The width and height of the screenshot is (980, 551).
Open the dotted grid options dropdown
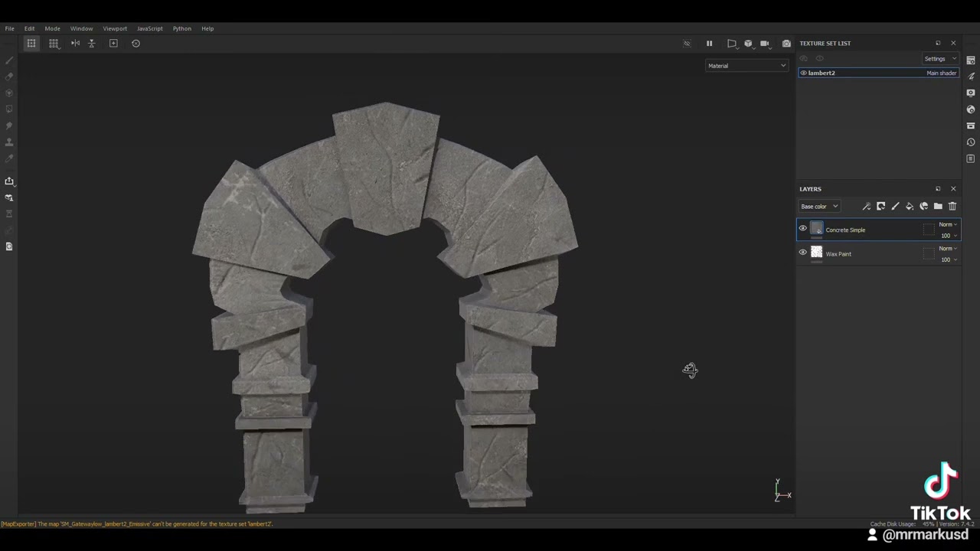tap(54, 44)
